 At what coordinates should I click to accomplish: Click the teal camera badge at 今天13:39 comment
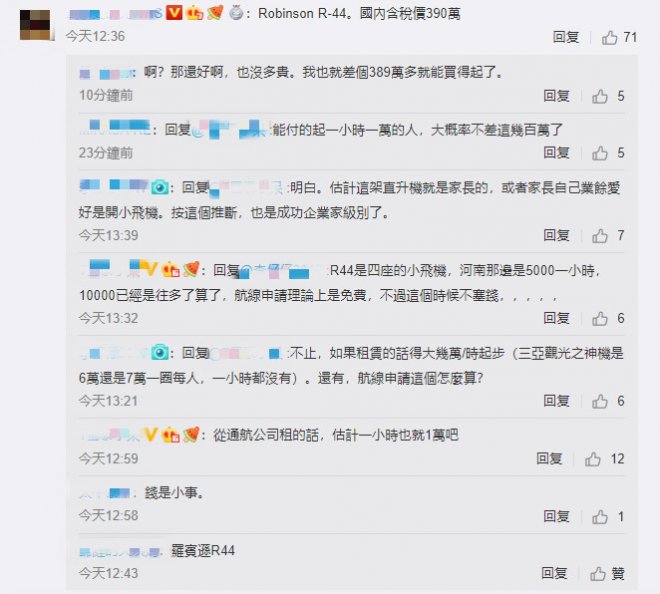160,187
